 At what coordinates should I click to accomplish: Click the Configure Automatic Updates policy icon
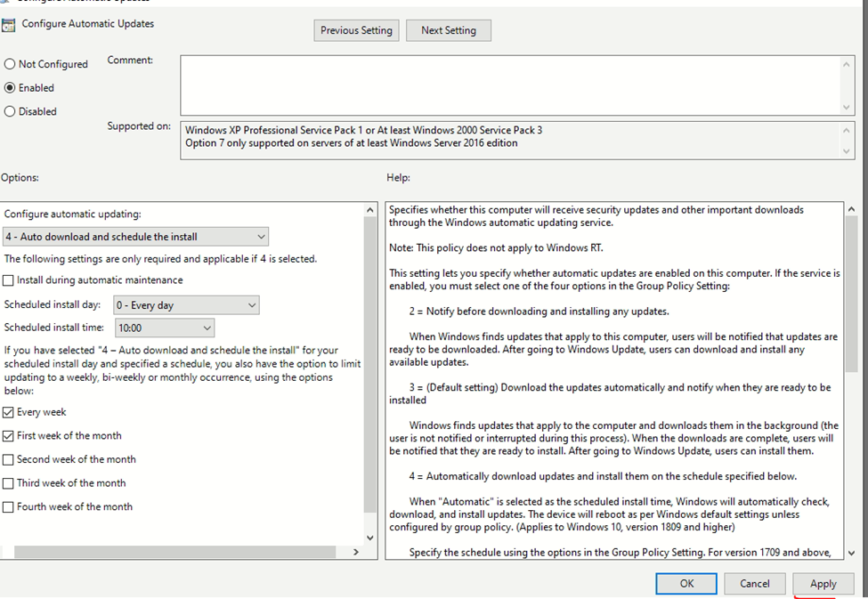click(9, 25)
